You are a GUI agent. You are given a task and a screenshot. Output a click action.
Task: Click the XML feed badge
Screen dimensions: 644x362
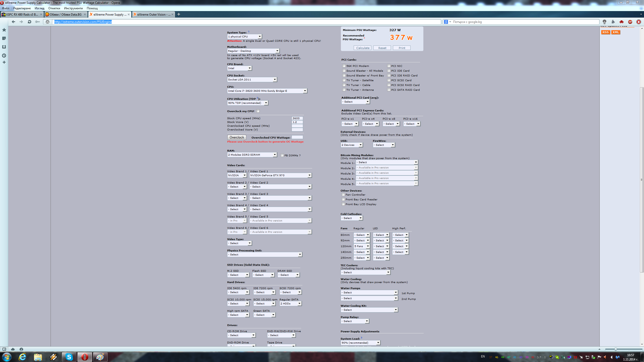(616, 32)
